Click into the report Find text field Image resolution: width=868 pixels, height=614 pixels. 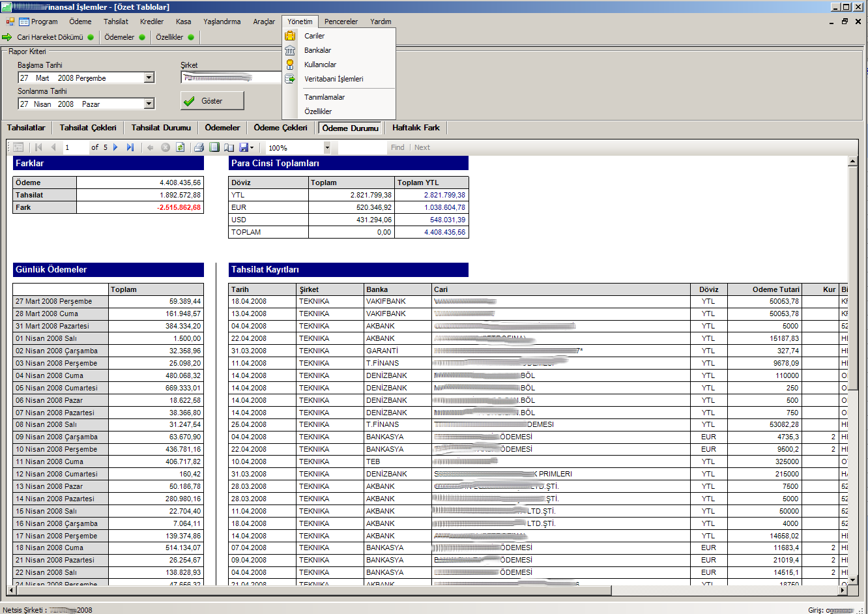[x=362, y=148]
